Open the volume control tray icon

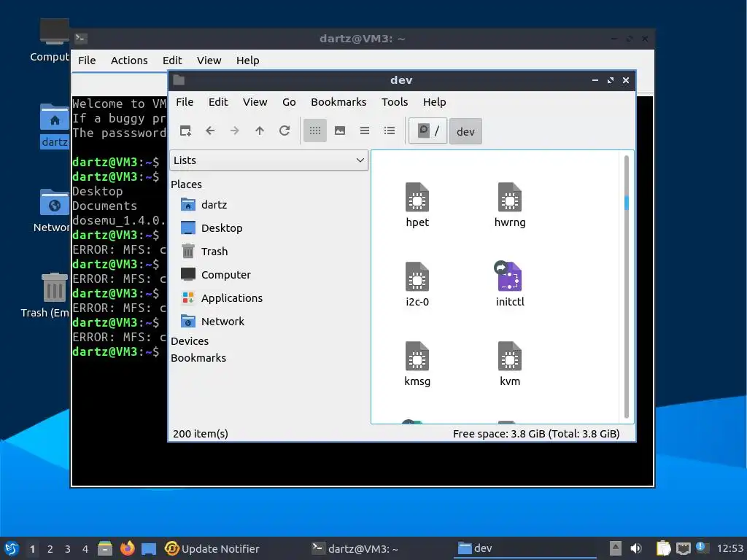[636, 548]
